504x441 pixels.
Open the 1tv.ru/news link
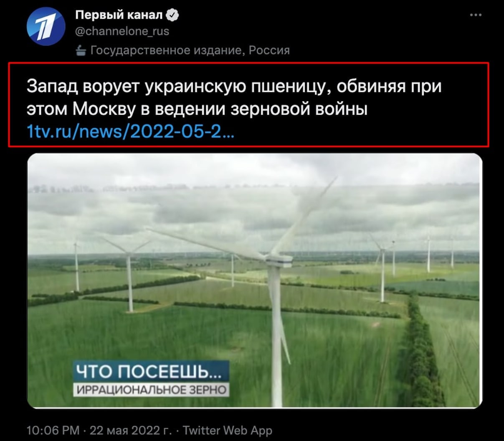(x=130, y=132)
